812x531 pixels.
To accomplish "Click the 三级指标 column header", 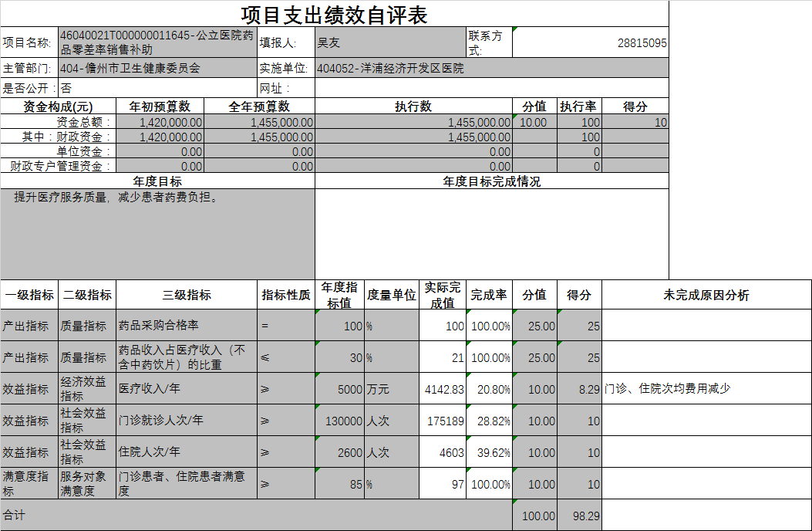I will (187, 295).
